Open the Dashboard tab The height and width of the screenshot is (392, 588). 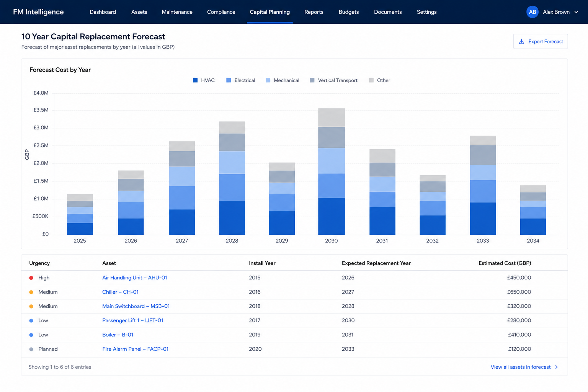103,12
